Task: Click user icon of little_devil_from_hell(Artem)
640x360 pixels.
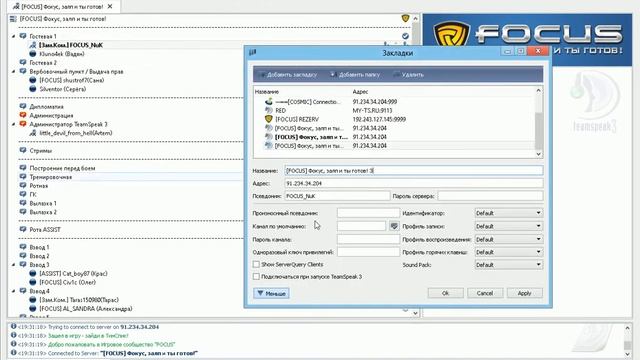Action: [x=33, y=133]
